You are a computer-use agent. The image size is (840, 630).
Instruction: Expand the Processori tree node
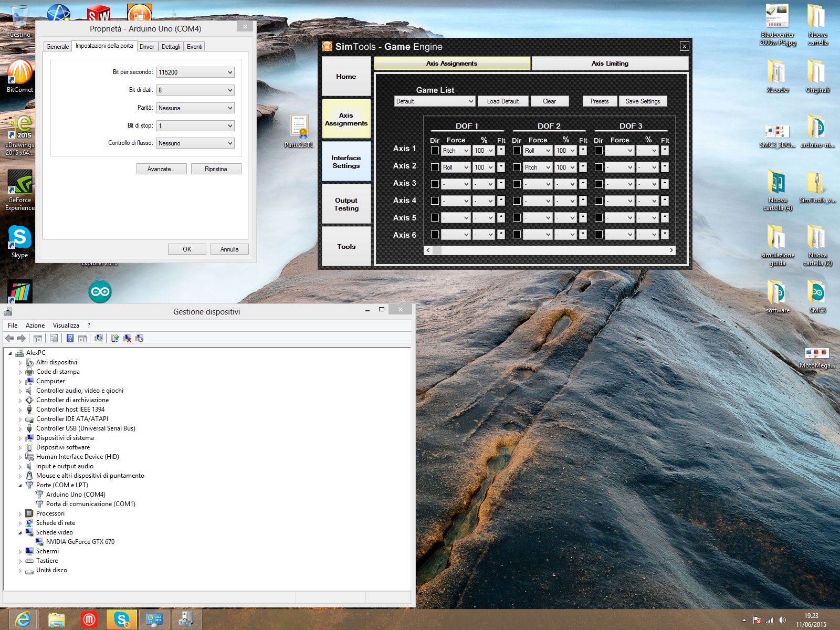(x=20, y=514)
